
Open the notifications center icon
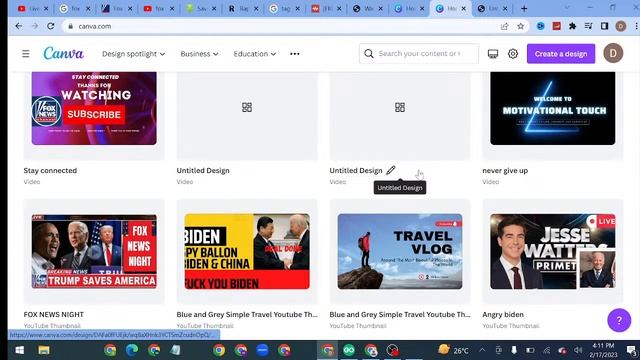pos(631,350)
